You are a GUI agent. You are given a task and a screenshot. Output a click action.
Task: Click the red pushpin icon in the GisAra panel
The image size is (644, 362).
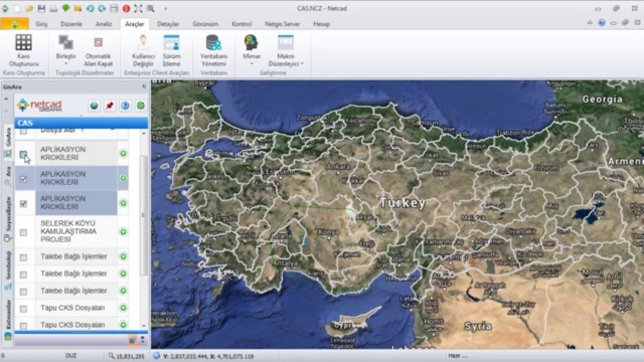tap(110, 106)
